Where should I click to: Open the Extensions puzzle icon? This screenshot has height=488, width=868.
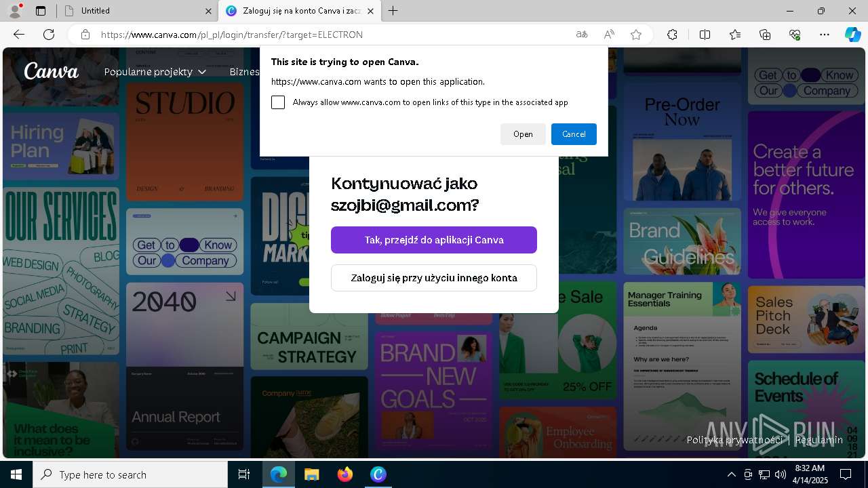click(672, 35)
